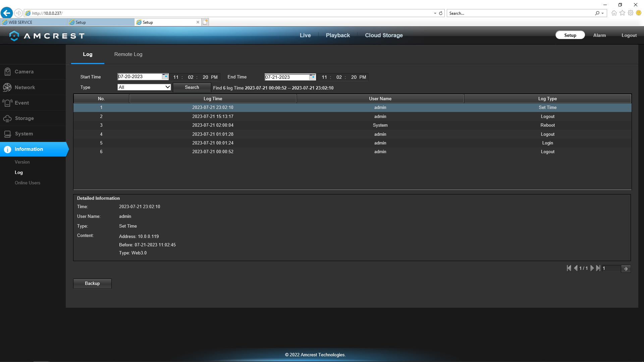Go to next log page

pyautogui.click(x=592, y=268)
